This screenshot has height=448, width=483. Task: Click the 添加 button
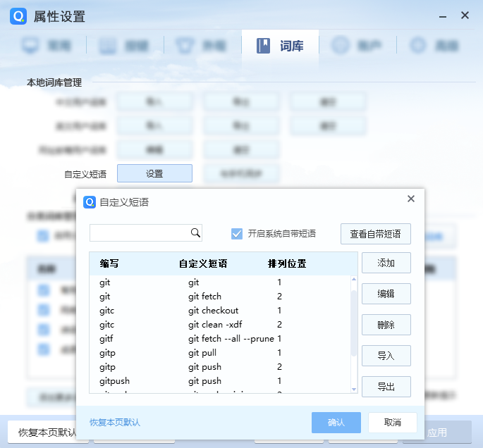pos(386,263)
